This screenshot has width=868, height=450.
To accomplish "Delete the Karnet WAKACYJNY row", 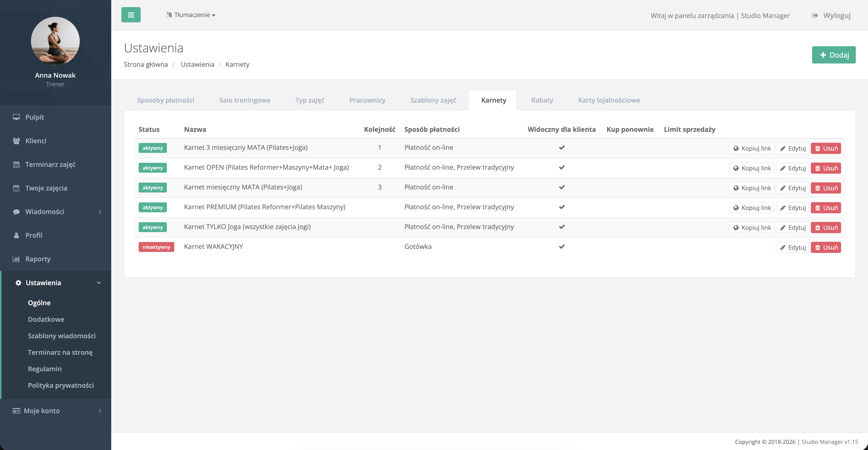I will point(826,247).
